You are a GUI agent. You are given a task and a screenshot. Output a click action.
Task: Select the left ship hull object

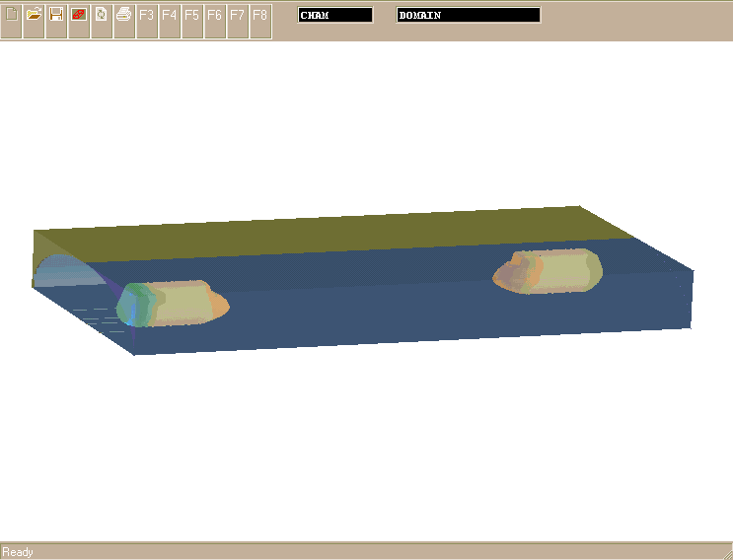[x=178, y=304]
